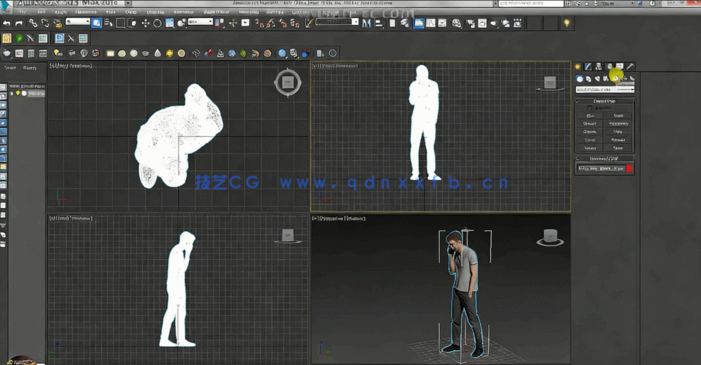Click the Mirror tool icon
The image size is (701, 365).
point(367,23)
